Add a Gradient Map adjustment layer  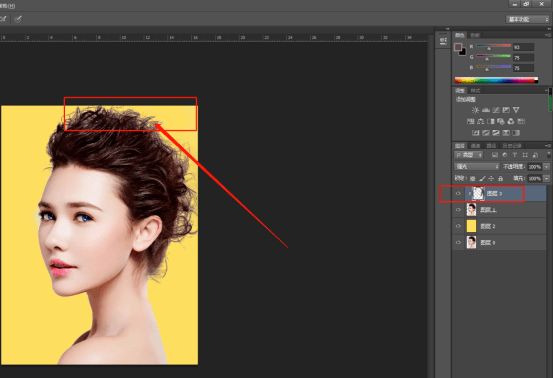tap(516, 133)
